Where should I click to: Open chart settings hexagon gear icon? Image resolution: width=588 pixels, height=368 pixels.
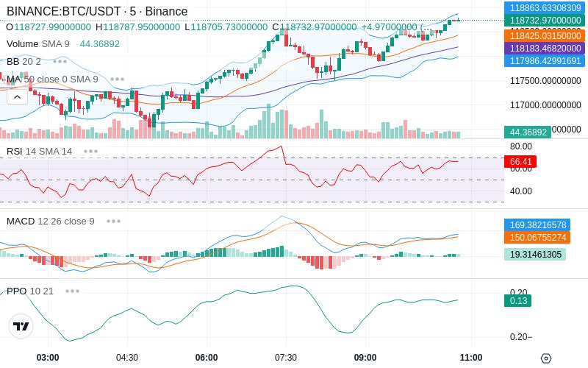pos(546,358)
